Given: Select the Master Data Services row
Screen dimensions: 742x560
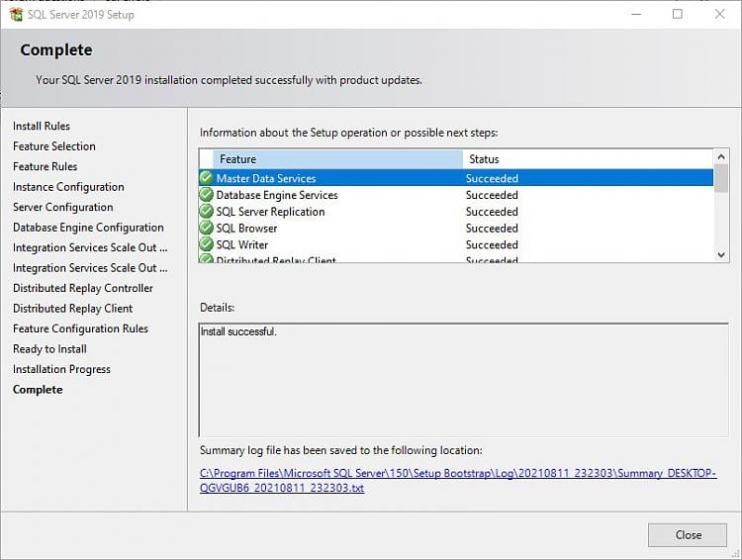Looking at the screenshot, I should [x=456, y=178].
